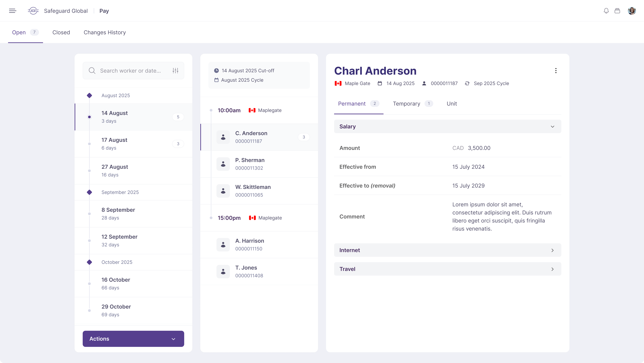
Task: Open the hamburger navigation menu
Action: click(x=12, y=11)
